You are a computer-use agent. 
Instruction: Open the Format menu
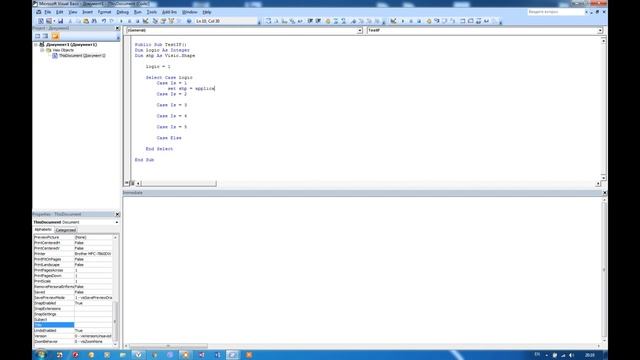[104, 12]
